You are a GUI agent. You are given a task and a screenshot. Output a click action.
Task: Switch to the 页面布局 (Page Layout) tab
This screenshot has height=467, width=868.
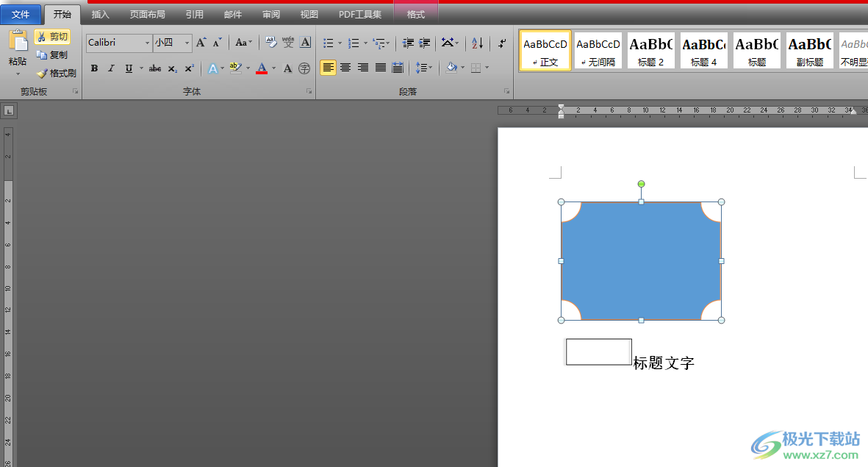pyautogui.click(x=147, y=15)
